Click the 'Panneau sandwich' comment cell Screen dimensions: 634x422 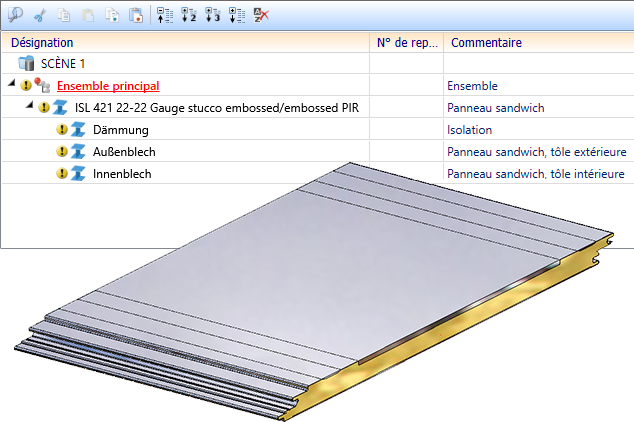[x=539, y=108]
